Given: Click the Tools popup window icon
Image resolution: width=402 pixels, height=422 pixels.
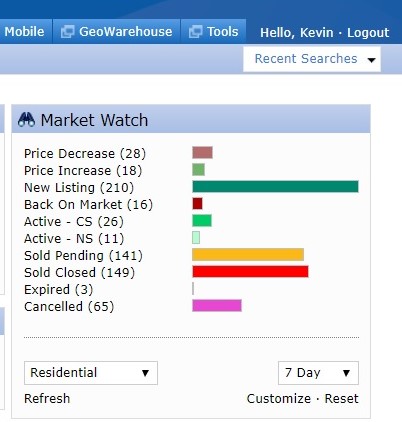Looking at the screenshot, I should click(x=195, y=32).
